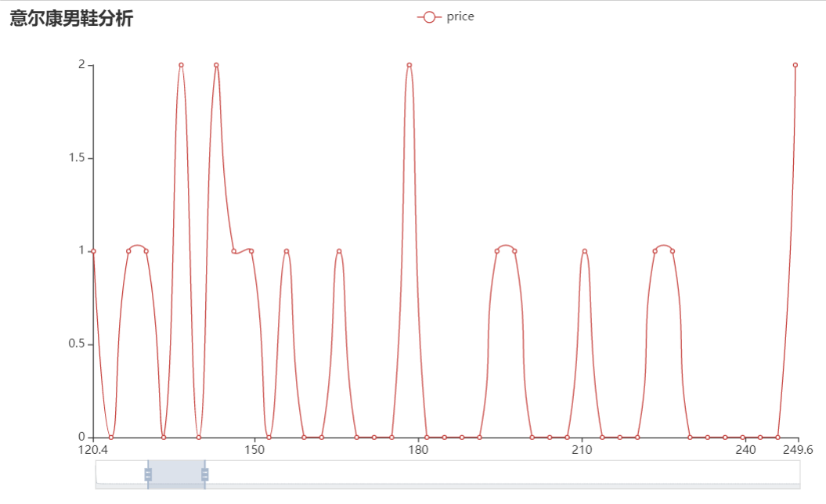This screenshot has height=504, width=826.
Task: Click the y-axis label 2
Action: coord(81,64)
